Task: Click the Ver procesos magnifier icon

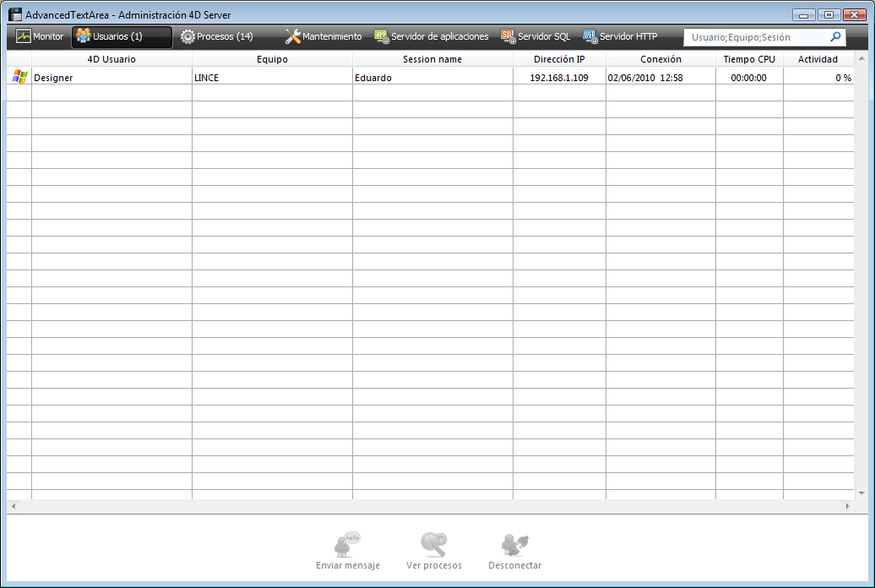Action: click(433, 544)
